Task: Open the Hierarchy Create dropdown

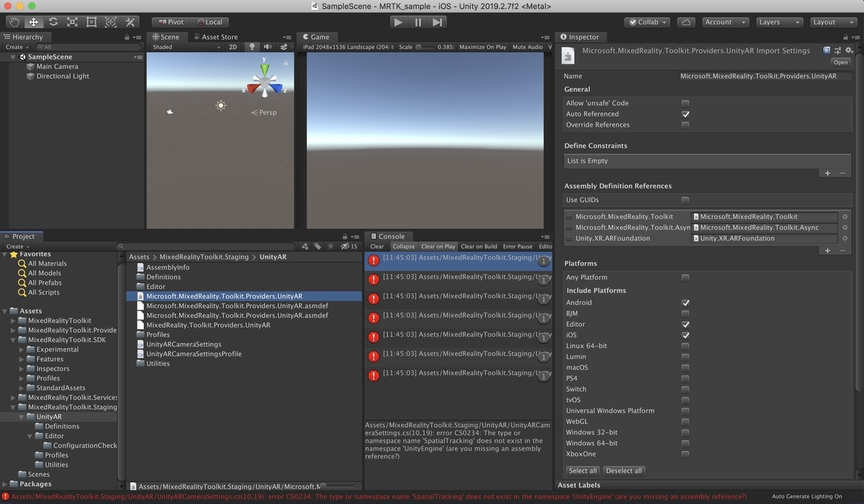Action: pos(17,47)
